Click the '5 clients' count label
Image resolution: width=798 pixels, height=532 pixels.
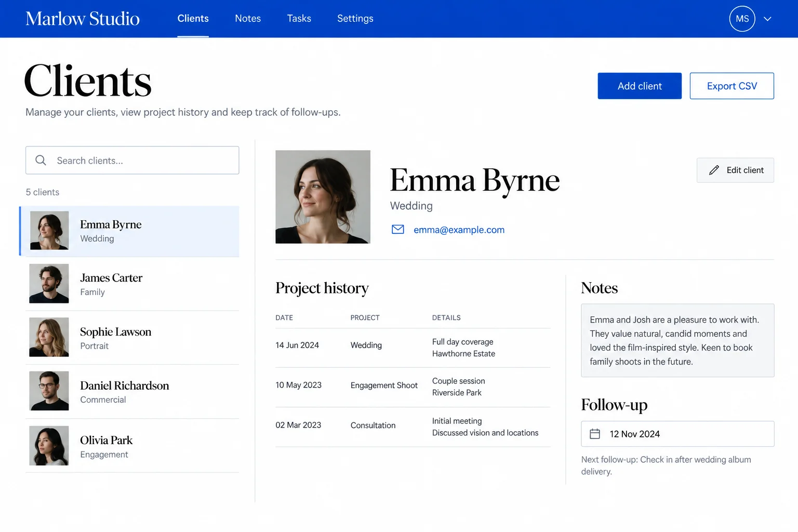43,192
